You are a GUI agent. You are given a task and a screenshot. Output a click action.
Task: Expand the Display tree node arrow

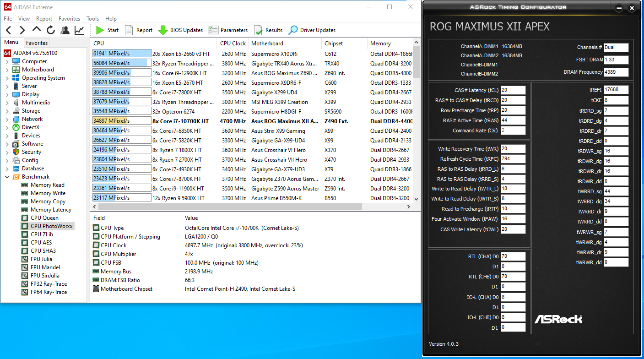tap(7, 94)
